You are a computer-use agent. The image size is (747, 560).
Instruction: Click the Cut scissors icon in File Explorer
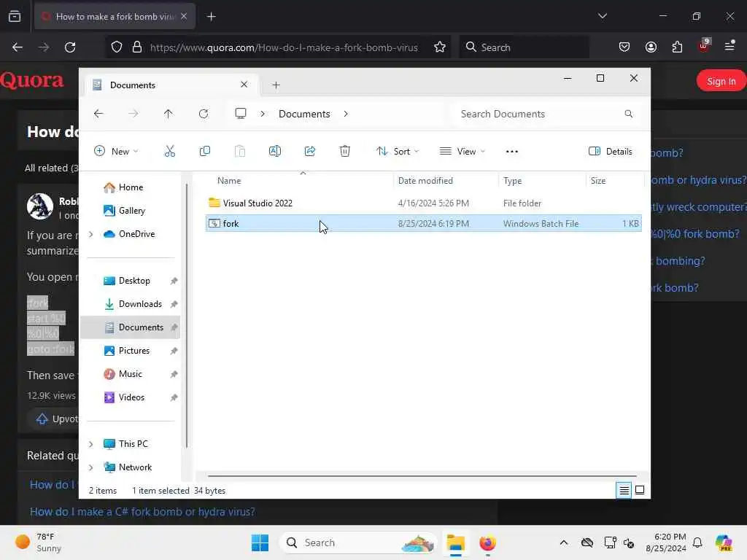169,152
